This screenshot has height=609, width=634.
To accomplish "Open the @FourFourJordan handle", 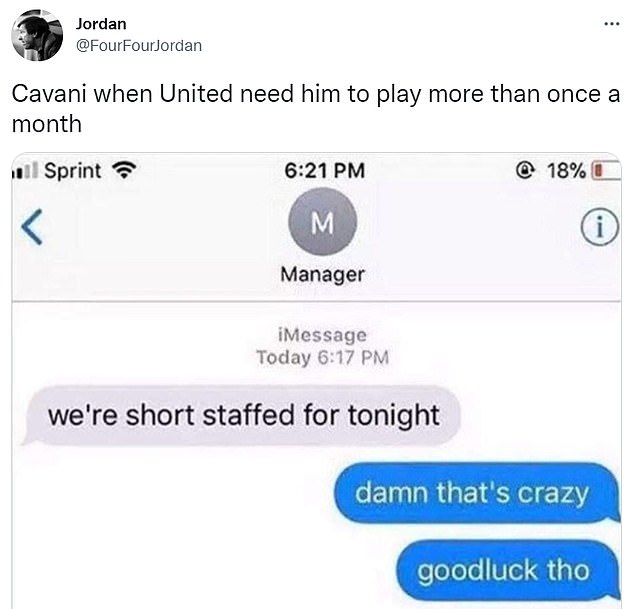I will [139, 46].
